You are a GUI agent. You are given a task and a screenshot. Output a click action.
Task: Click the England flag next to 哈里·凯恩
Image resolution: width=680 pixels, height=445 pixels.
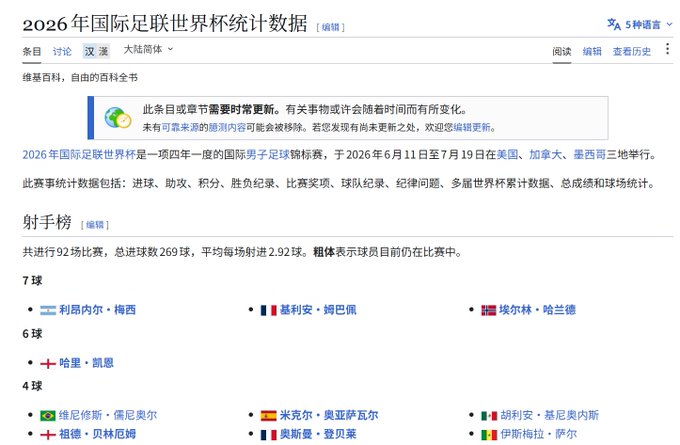(x=48, y=363)
